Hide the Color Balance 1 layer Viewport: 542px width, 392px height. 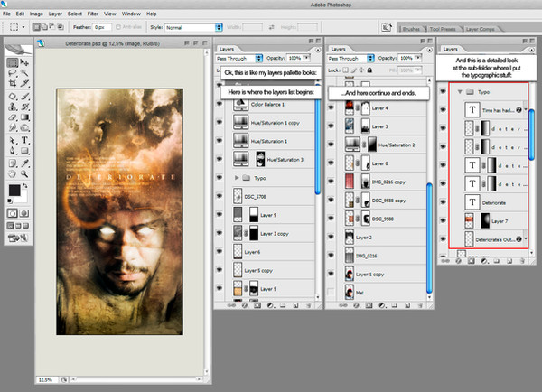(x=220, y=103)
